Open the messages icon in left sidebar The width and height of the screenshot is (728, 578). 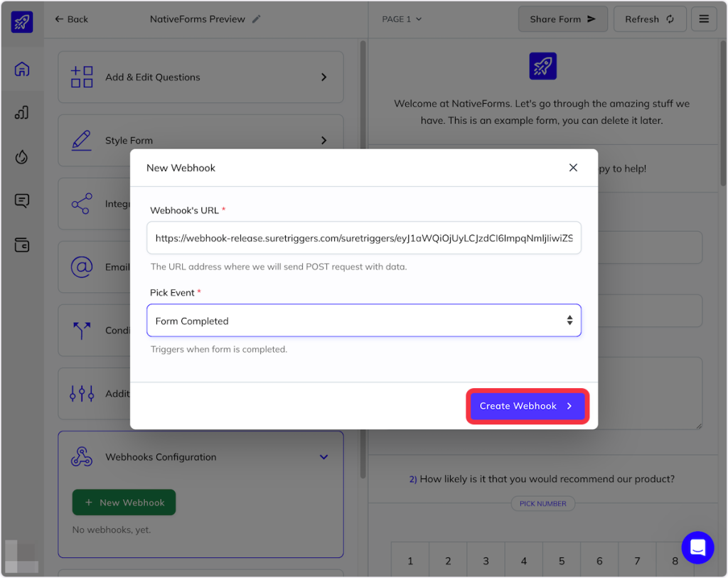click(x=22, y=201)
